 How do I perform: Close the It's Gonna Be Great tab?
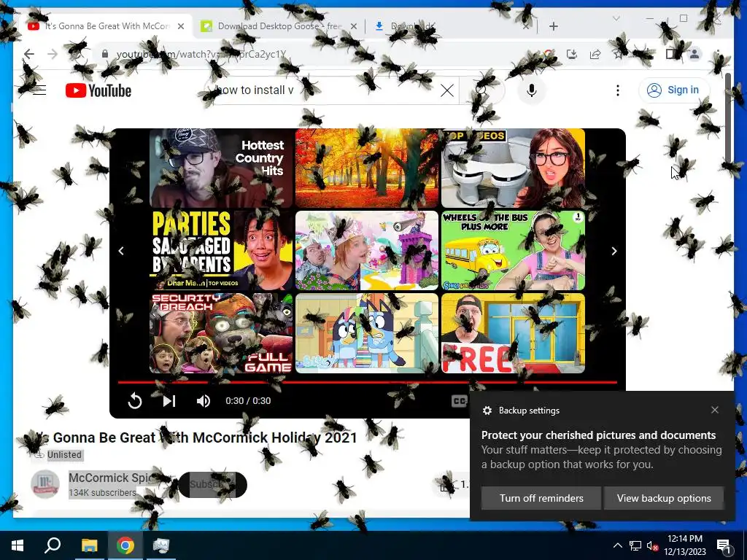click(x=181, y=26)
